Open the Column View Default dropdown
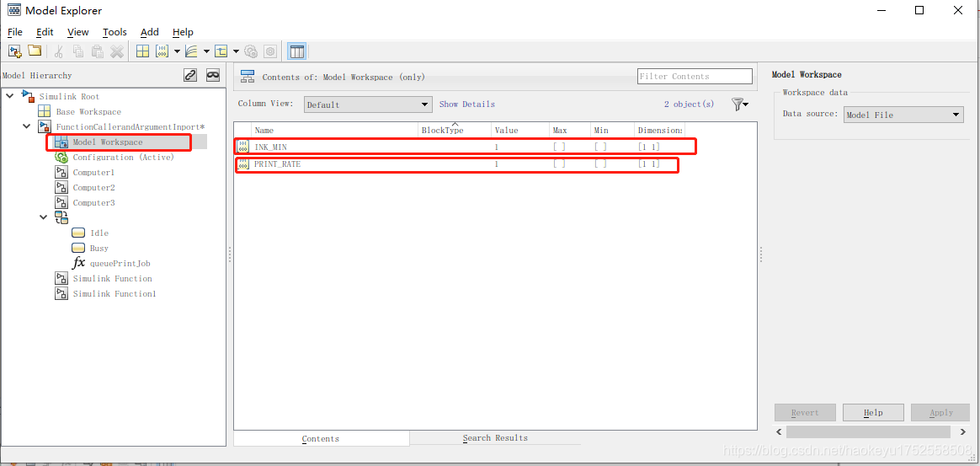 (368, 104)
